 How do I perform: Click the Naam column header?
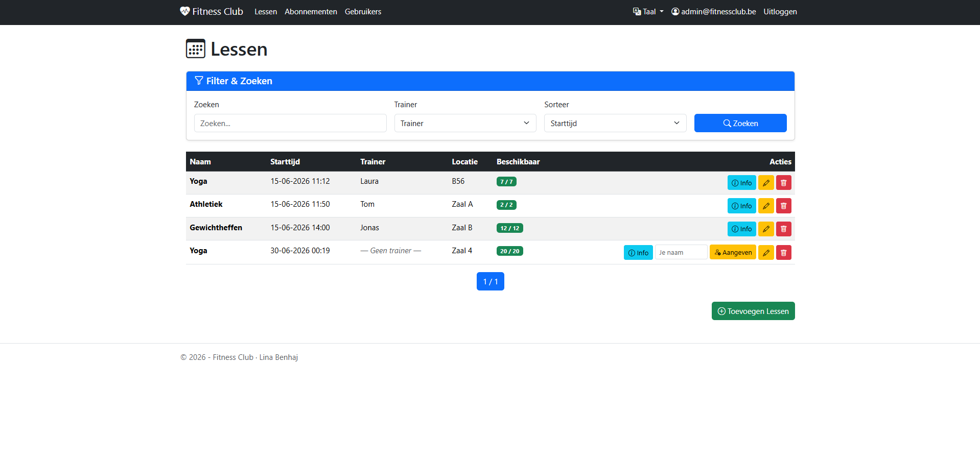pyautogui.click(x=200, y=161)
